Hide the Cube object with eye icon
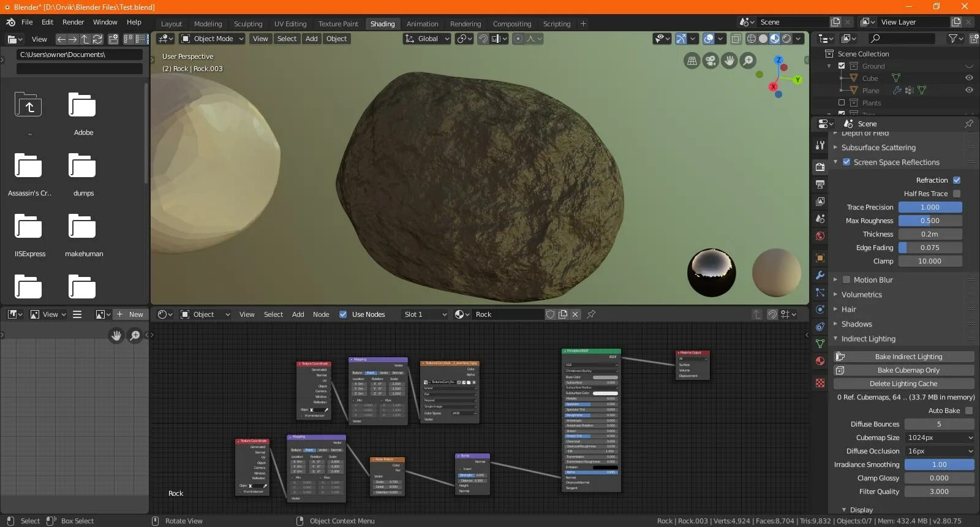980x527 pixels. coord(969,78)
